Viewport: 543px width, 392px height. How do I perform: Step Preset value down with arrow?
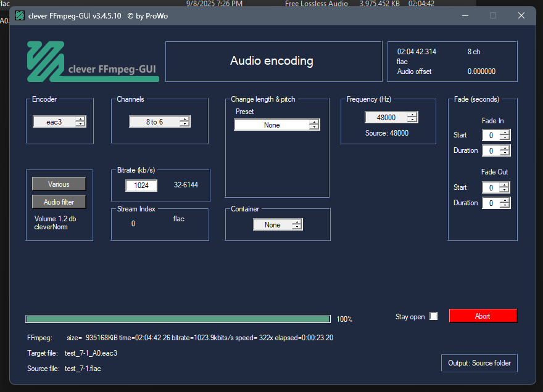tap(314, 128)
